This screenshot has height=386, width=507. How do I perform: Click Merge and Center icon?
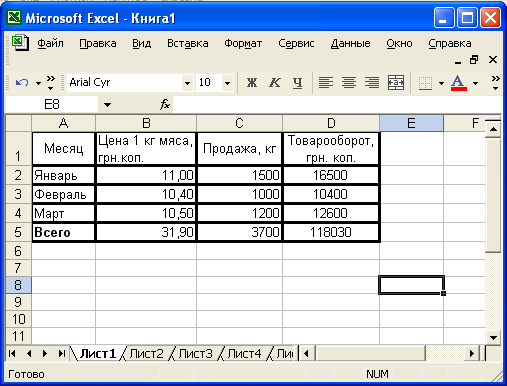(396, 82)
